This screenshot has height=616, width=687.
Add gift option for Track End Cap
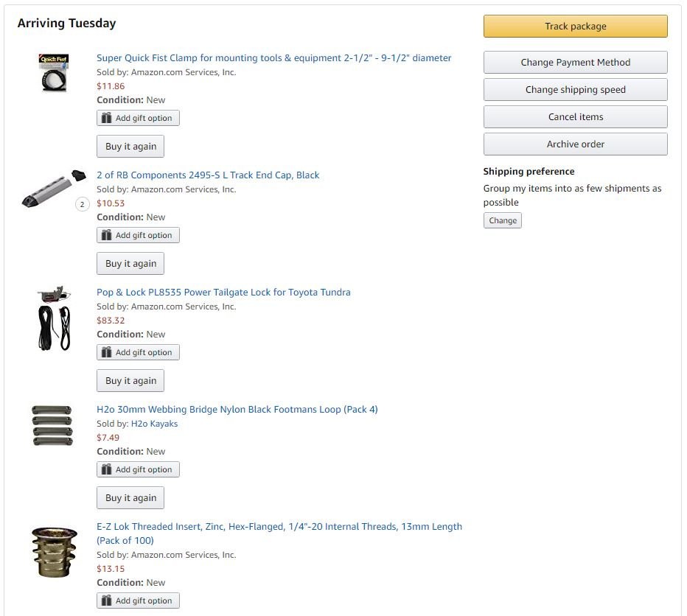pyautogui.click(x=138, y=235)
